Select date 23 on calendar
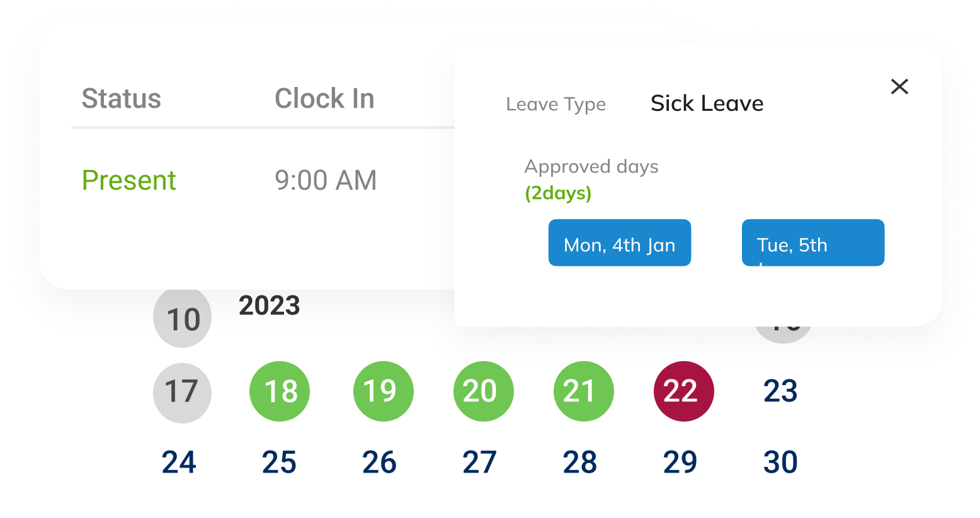Image resolution: width=980 pixels, height=518 pixels. point(780,391)
